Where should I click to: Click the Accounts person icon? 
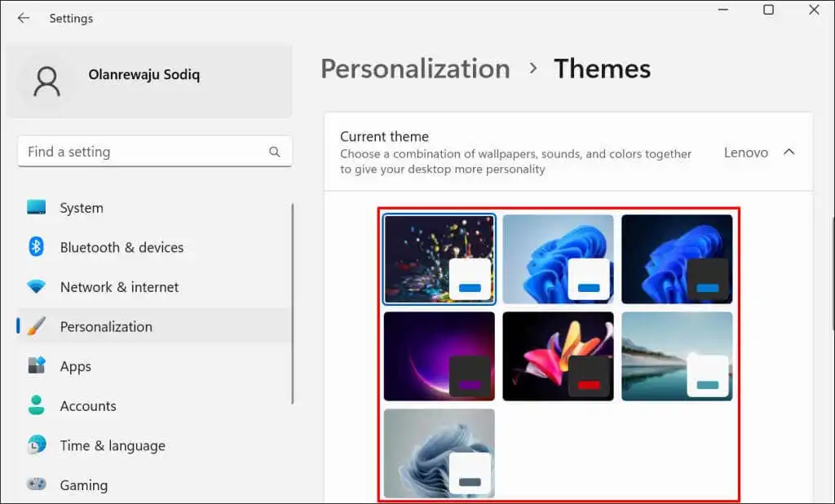click(36, 405)
